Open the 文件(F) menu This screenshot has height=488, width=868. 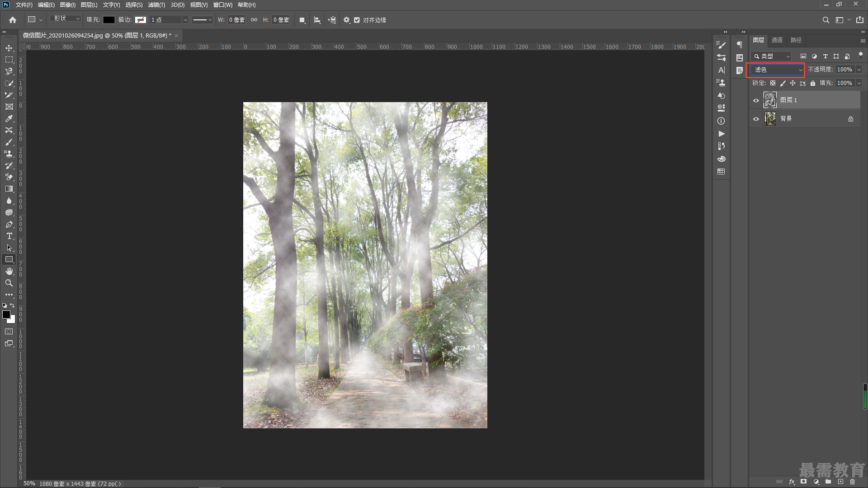[24, 5]
